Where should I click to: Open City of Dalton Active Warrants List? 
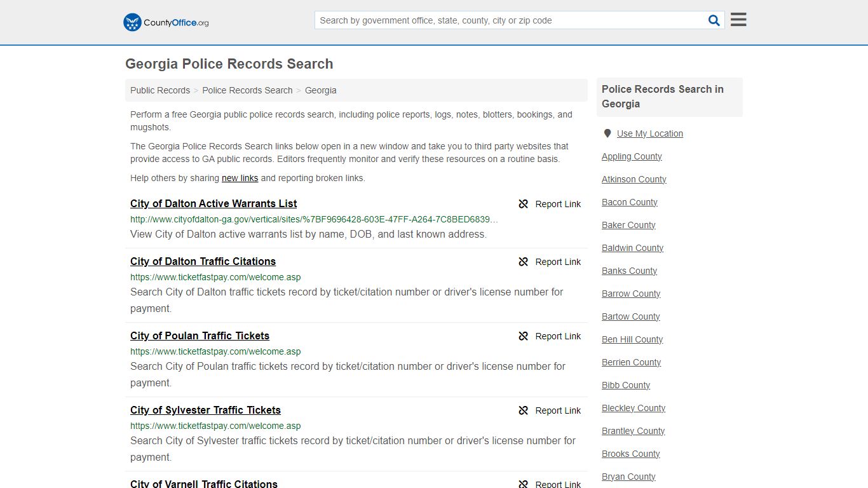click(x=214, y=203)
